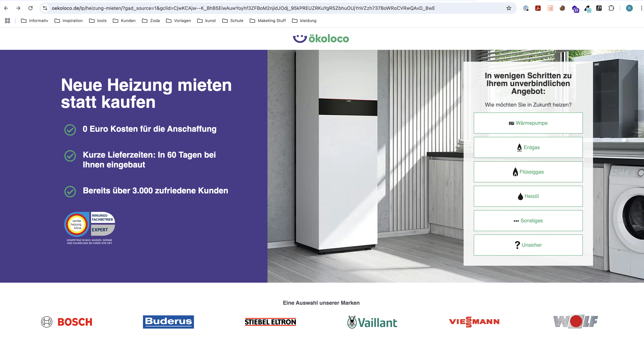Open the fonts identifier extension

(599, 8)
